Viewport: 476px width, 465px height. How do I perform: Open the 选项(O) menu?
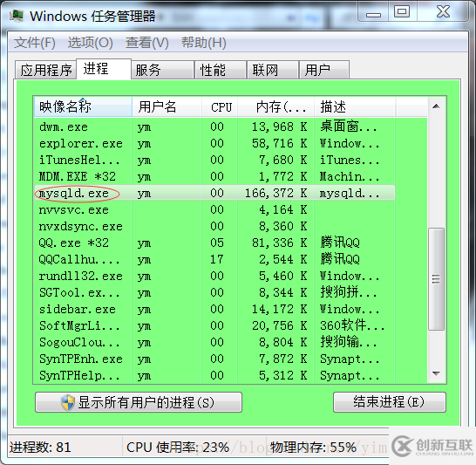pos(90,43)
